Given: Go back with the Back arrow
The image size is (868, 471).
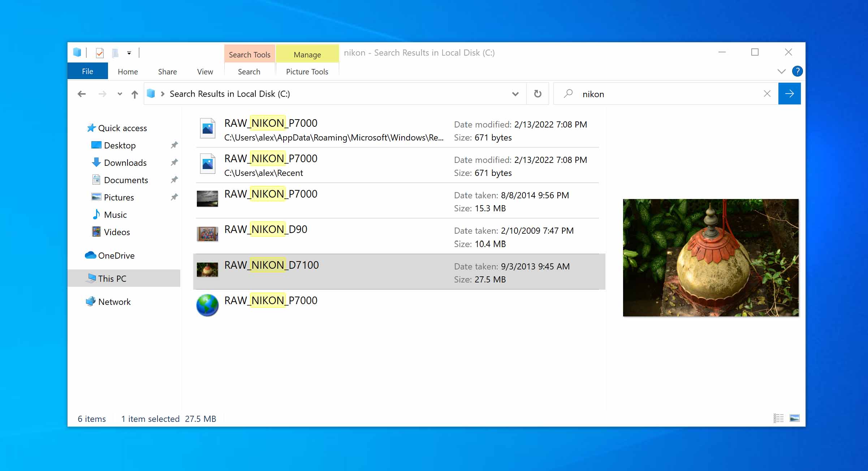Looking at the screenshot, I should (x=82, y=94).
